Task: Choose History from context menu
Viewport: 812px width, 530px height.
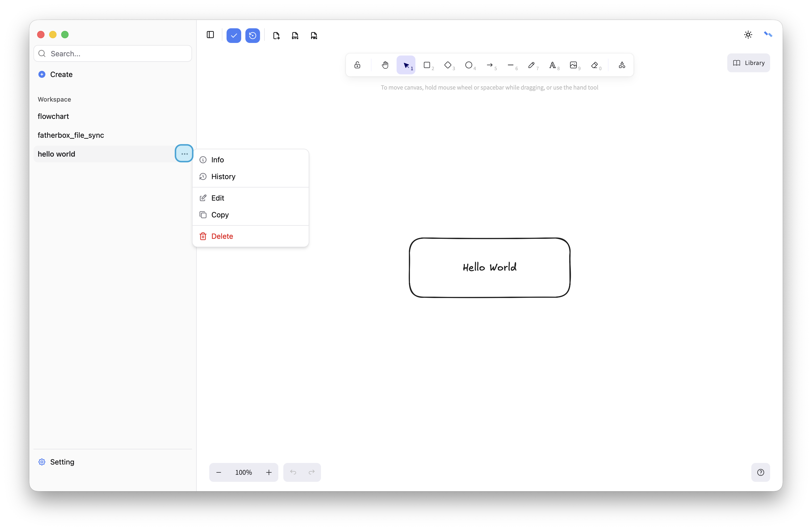Action: [x=223, y=176]
